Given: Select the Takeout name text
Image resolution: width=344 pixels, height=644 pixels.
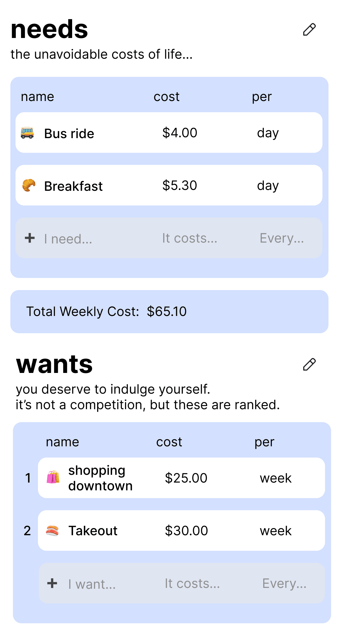Looking at the screenshot, I should point(93,531).
